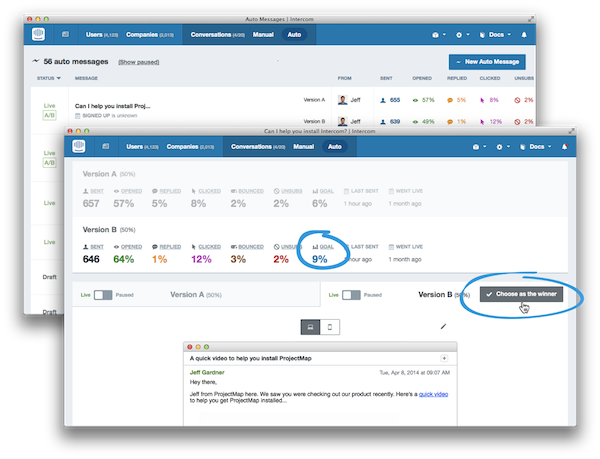600x459 pixels.
Task: Click Jeff Gardner sender name in preview
Action: point(207,372)
